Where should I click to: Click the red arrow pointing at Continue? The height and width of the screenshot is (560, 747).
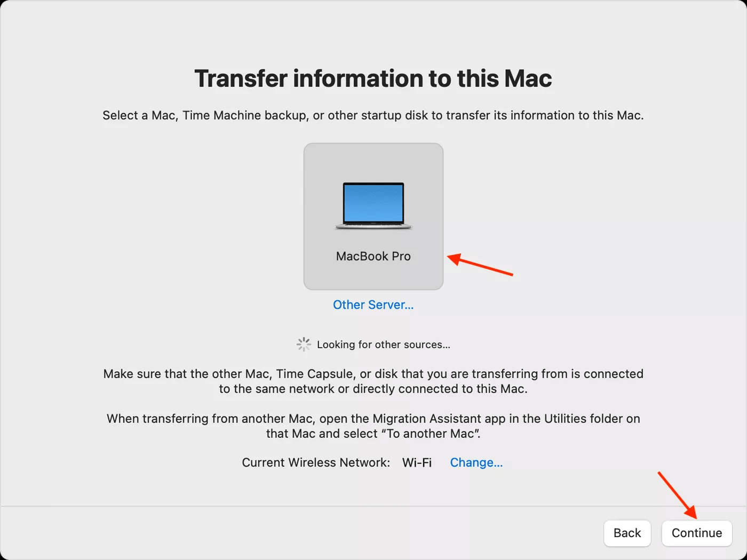click(x=678, y=495)
